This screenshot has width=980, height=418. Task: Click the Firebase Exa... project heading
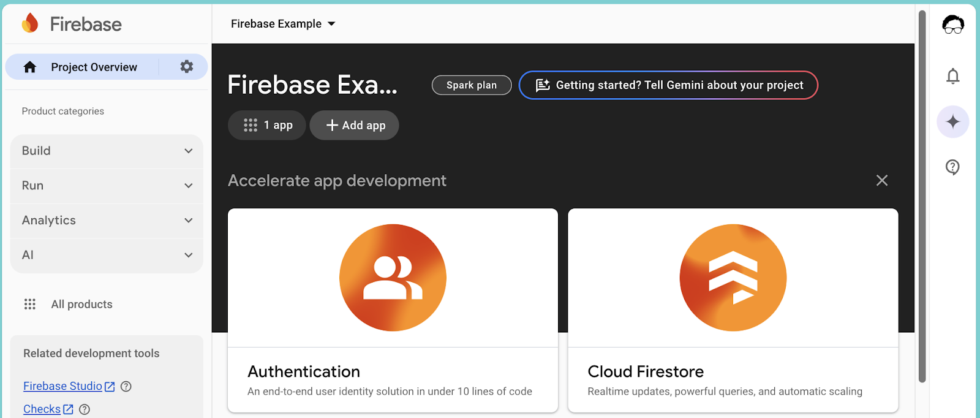(312, 85)
